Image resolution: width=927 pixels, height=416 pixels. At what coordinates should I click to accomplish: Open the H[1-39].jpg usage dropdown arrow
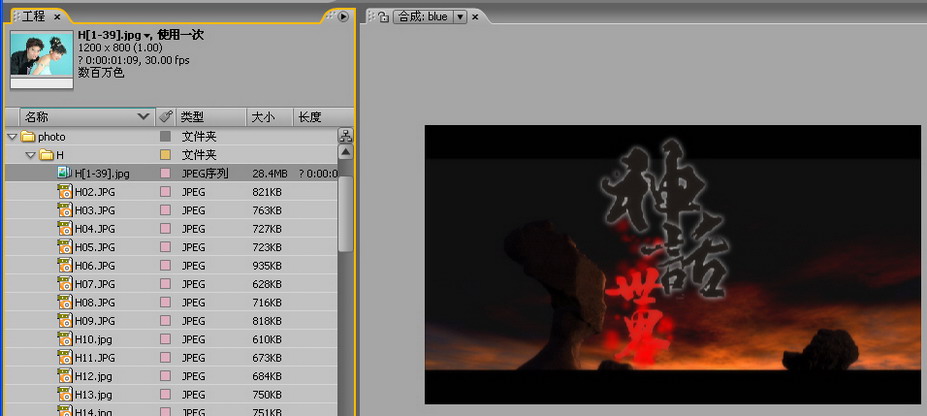tap(146, 36)
